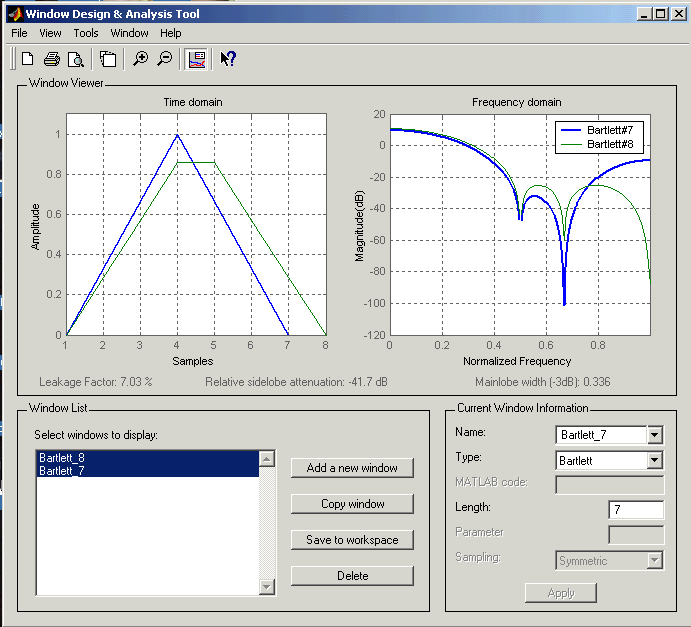The image size is (691, 627).
Task: Click the Length input field
Action: click(x=636, y=510)
